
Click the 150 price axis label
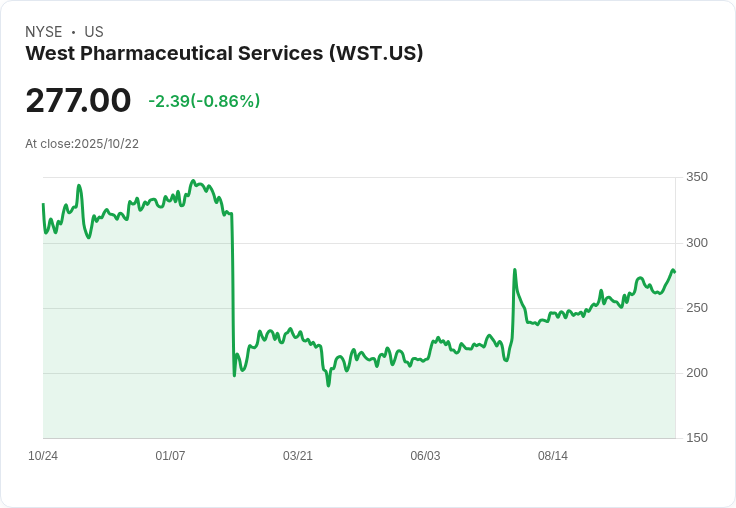click(x=697, y=438)
